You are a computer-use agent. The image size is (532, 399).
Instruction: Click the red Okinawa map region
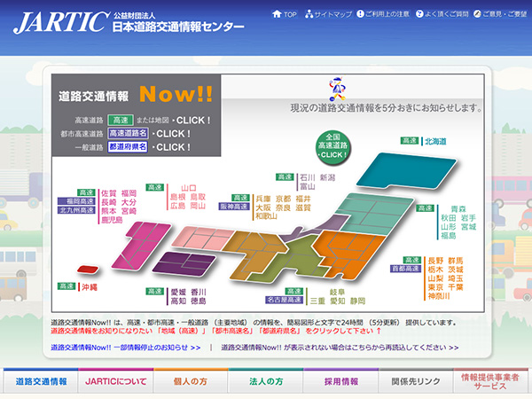pos(88,270)
